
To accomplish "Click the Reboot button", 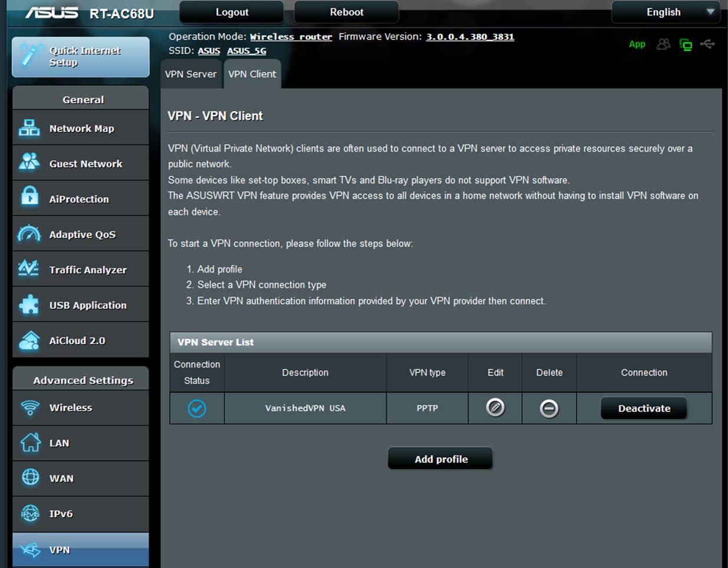I will tap(347, 12).
